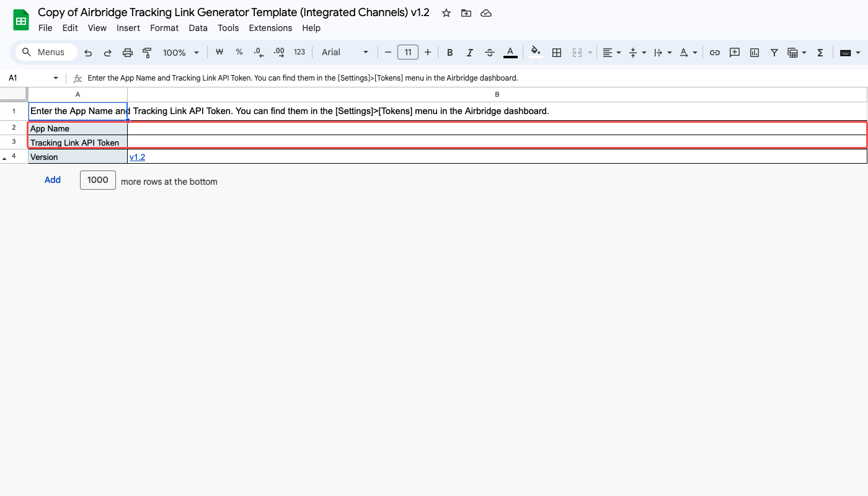This screenshot has width=868, height=496.
Task: Open the borders tool
Action: tap(557, 53)
